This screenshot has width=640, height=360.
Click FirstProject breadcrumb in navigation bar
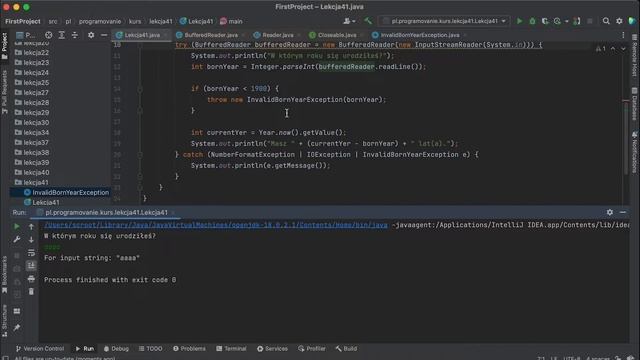point(23,21)
